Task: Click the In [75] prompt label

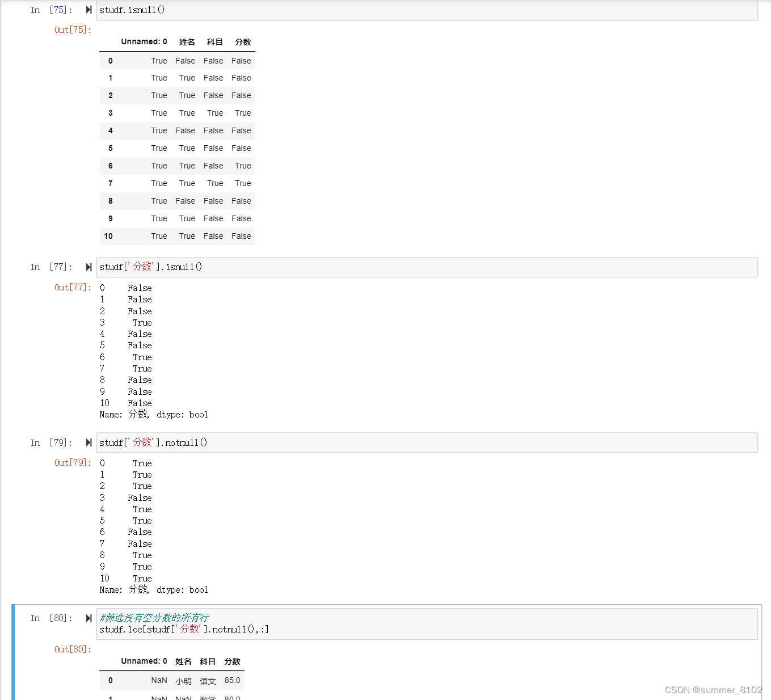Action: (x=52, y=10)
